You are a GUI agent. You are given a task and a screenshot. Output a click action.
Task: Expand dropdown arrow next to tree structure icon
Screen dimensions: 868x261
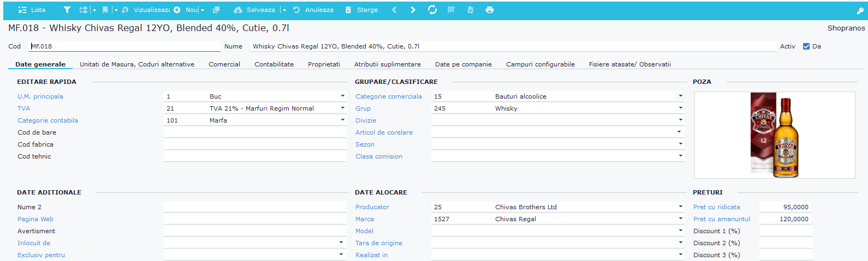click(x=94, y=10)
